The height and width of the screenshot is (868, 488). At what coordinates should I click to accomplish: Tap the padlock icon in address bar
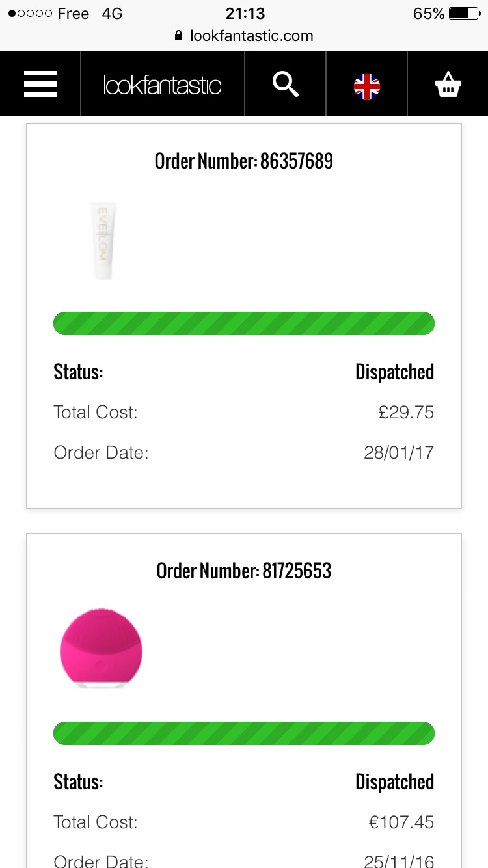(179, 36)
